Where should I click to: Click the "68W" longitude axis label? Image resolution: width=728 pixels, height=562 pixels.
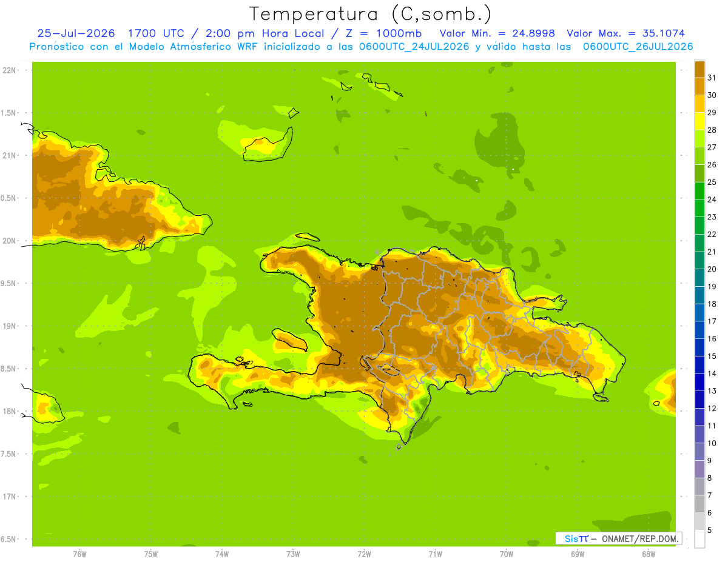[649, 554]
